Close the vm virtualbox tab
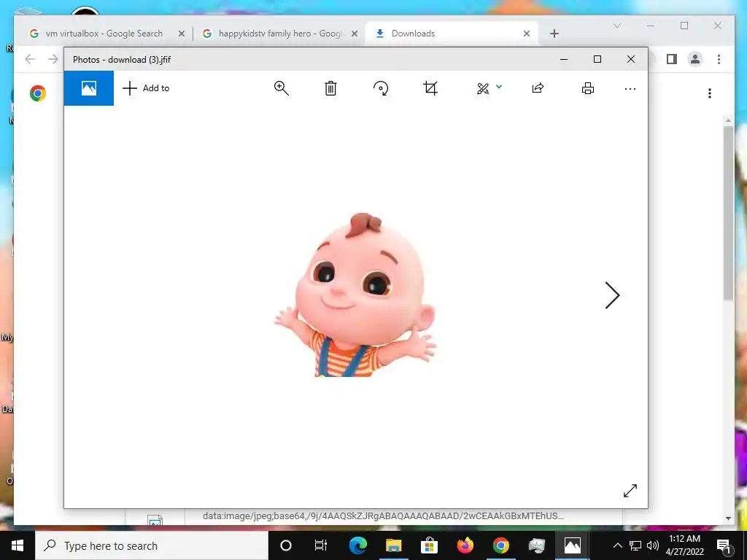The height and width of the screenshot is (560, 747). (182, 34)
